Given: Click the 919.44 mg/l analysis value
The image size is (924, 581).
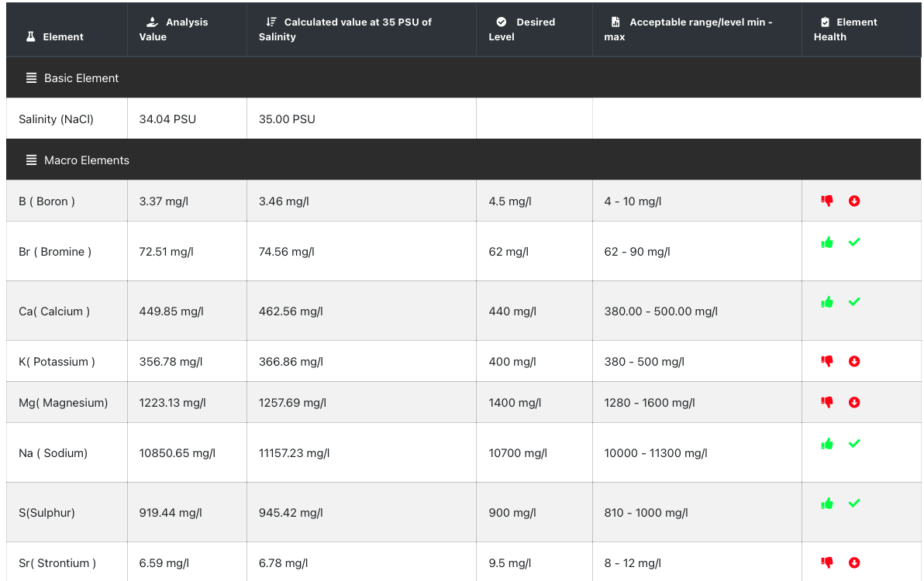Looking at the screenshot, I should tap(171, 513).
